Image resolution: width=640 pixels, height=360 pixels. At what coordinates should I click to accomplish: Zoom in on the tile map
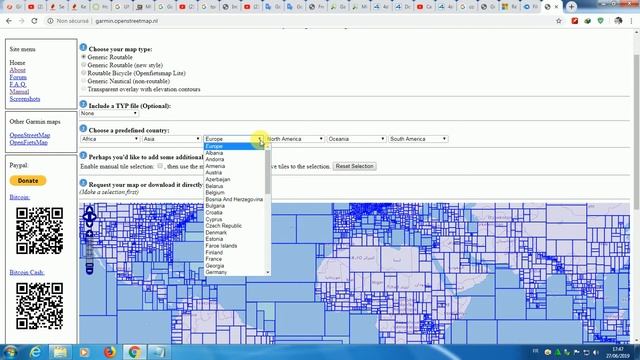tap(89, 234)
